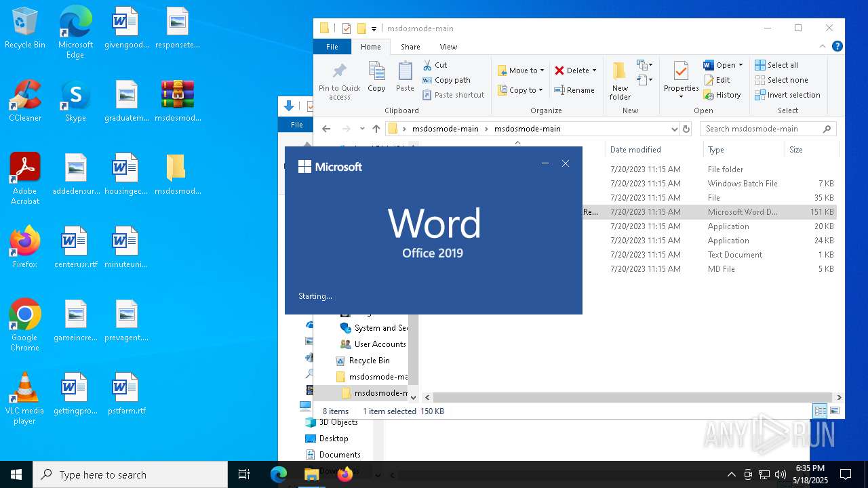Click Paste shortcut in the ribbon
868x488 pixels.
tap(453, 95)
